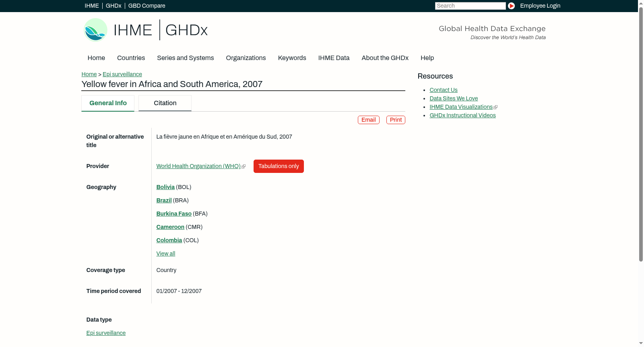
Task: Click Epi surveillance breadcrumb link
Action: pyautogui.click(x=122, y=74)
